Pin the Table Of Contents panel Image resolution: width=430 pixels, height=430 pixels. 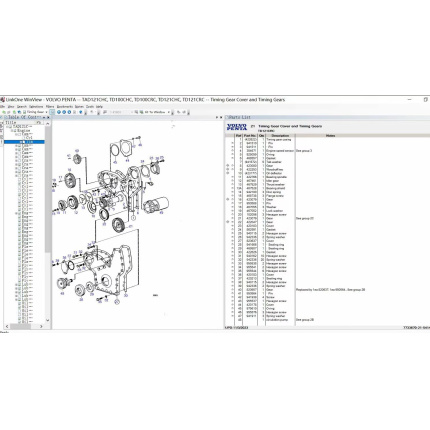point(44,117)
